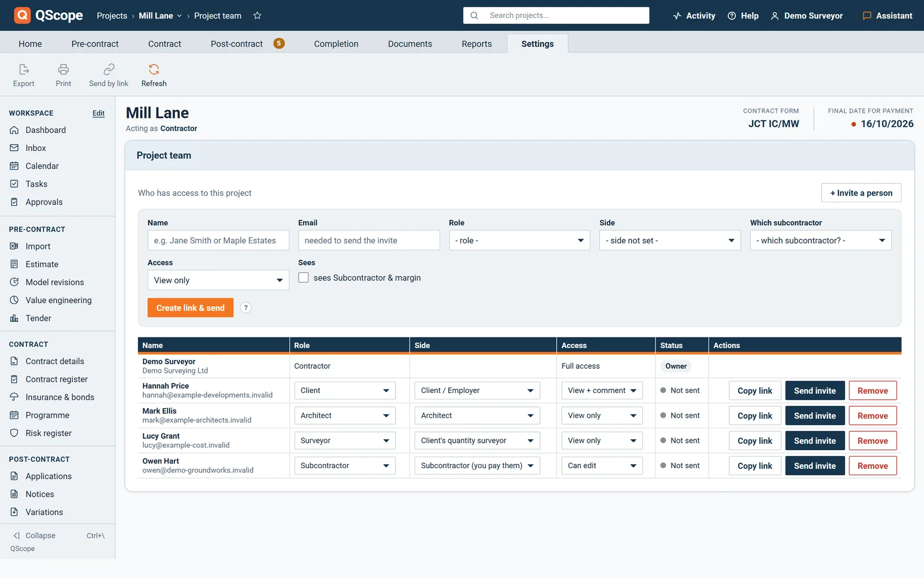Click the Email input field
Viewport: 924px width, 578px height.
tap(369, 240)
